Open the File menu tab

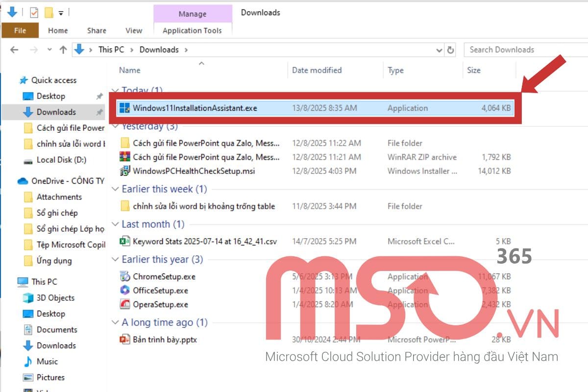point(20,30)
